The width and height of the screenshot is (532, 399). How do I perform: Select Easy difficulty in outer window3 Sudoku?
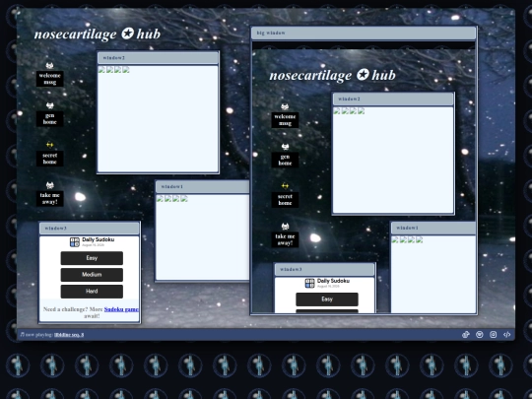tap(92, 258)
